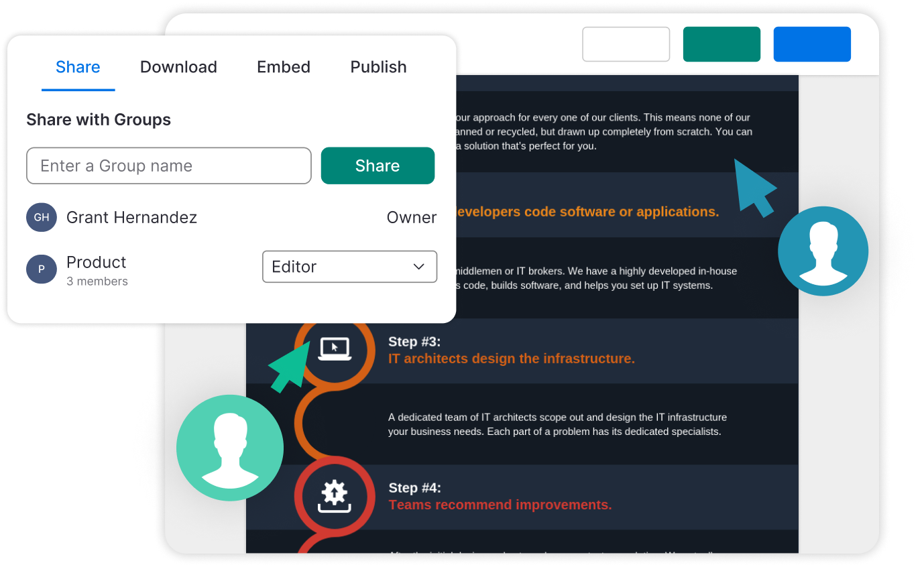This screenshot has width=924, height=567.
Task: Switch to the Download tab
Action: 178,67
